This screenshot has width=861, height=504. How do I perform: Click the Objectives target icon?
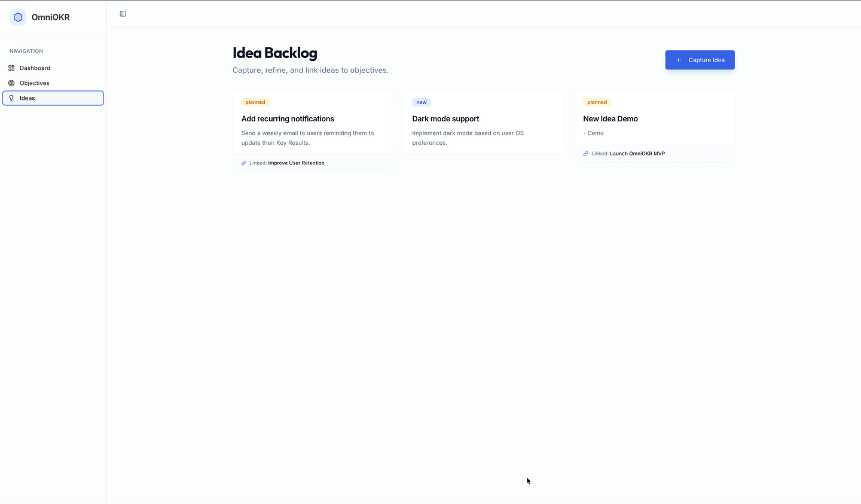(x=11, y=83)
